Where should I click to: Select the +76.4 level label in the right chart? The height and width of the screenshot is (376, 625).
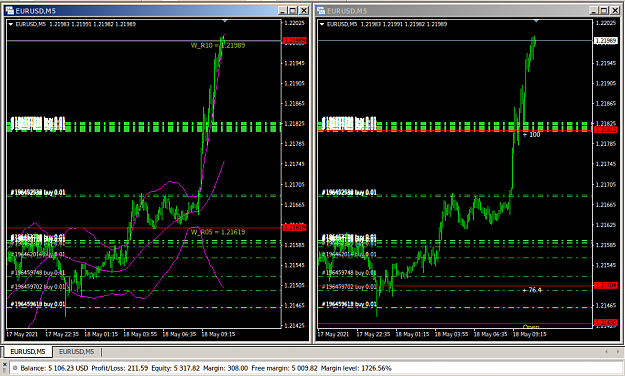[532, 290]
